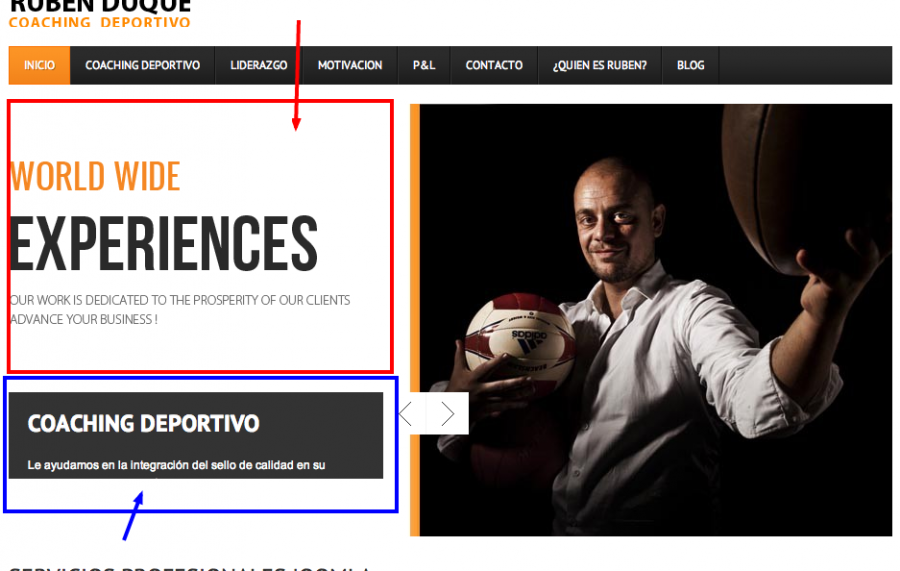Image resolution: width=900 pixels, height=571 pixels.
Task: Click the man with ball slide photo
Action: tap(655, 320)
